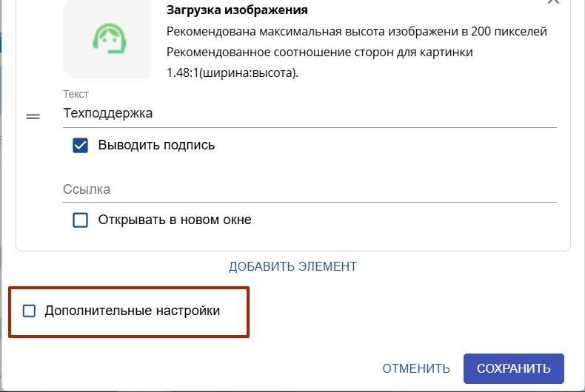Click the small Текст caption above the field
This screenshot has height=392, width=585.
(76, 94)
